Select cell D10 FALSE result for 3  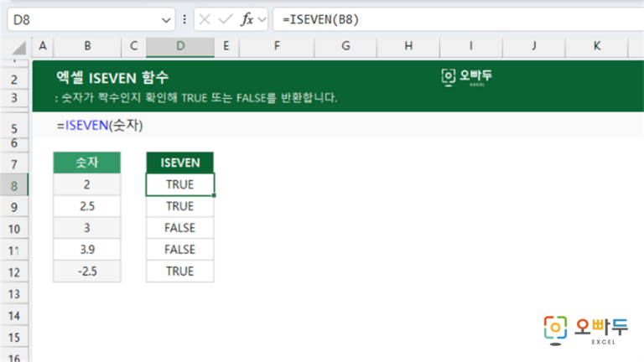[x=180, y=228]
